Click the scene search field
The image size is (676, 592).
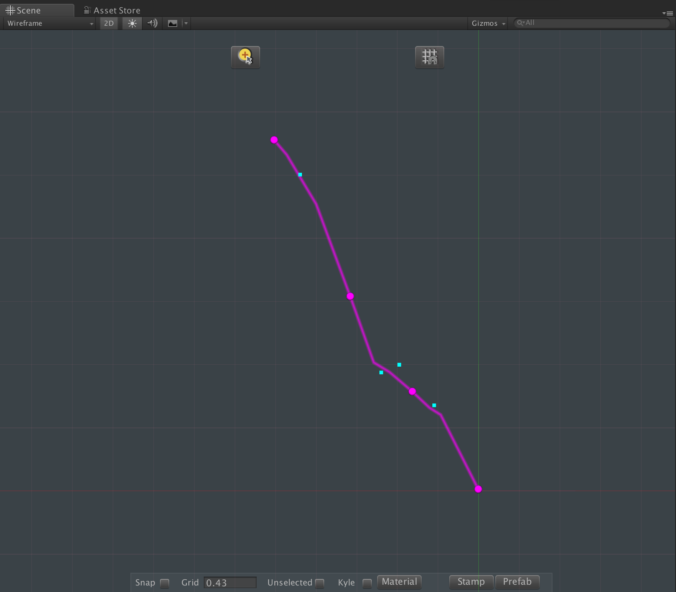point(592,23)
